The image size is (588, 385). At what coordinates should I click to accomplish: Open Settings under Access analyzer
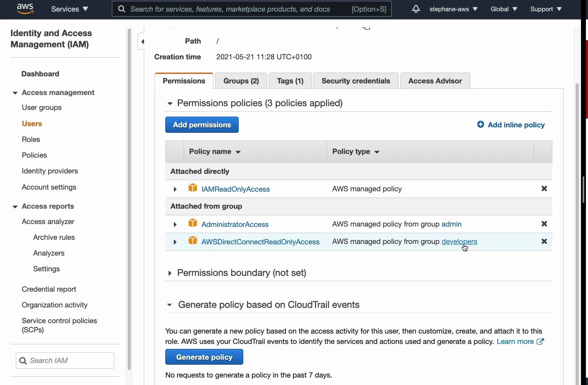46,269
